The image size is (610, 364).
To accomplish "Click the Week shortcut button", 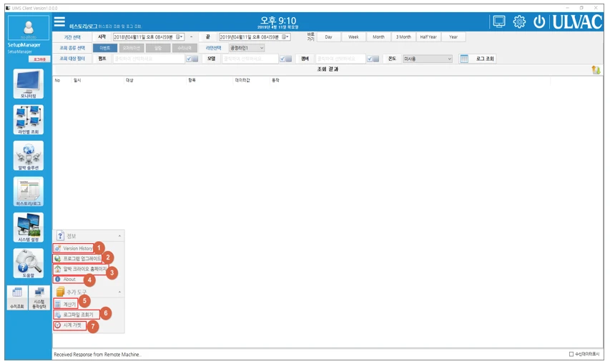I will point(354,37).
